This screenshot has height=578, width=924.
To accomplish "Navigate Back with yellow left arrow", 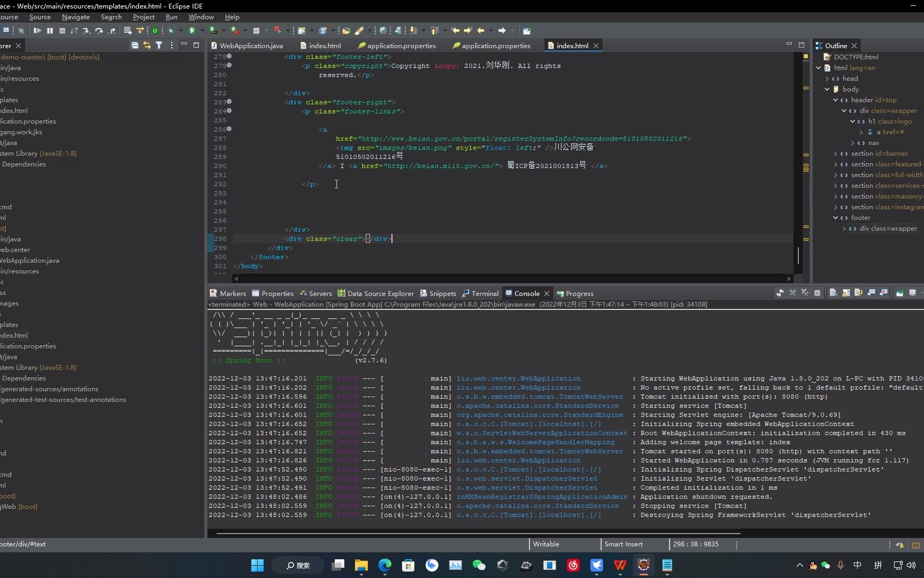I will point(481,31).
